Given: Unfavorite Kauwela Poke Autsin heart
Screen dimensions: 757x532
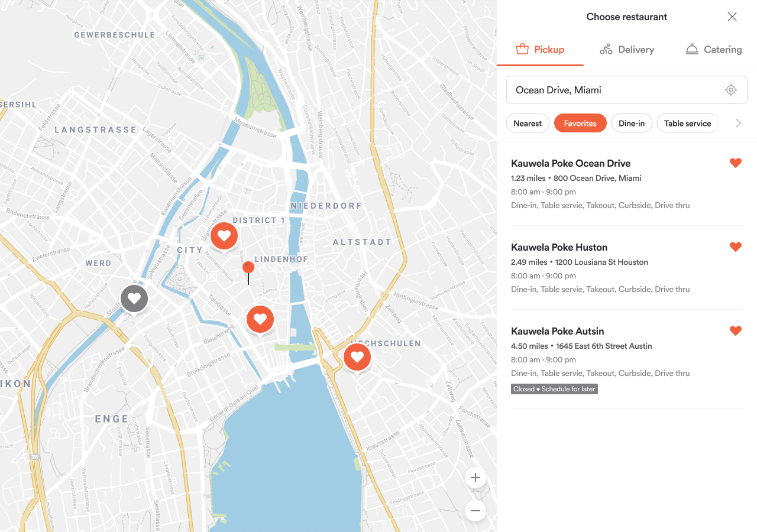Looking at the screenshot, I should [x=736, y=331].
